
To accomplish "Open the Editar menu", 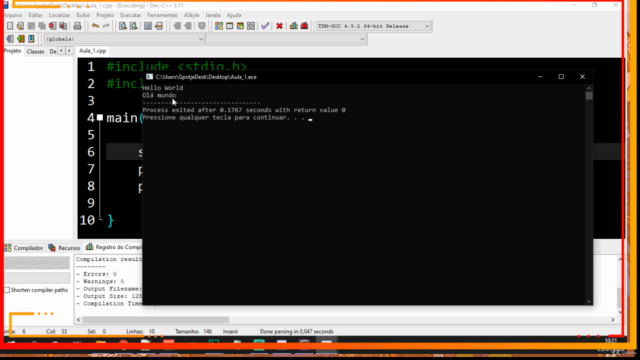I will point(35,15).
